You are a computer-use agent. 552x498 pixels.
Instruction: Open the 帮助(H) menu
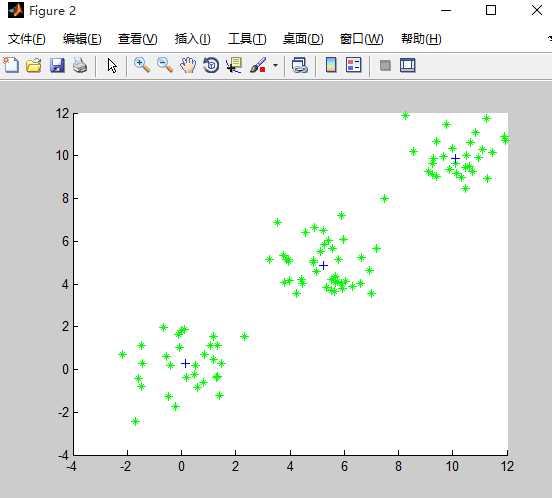421,39
